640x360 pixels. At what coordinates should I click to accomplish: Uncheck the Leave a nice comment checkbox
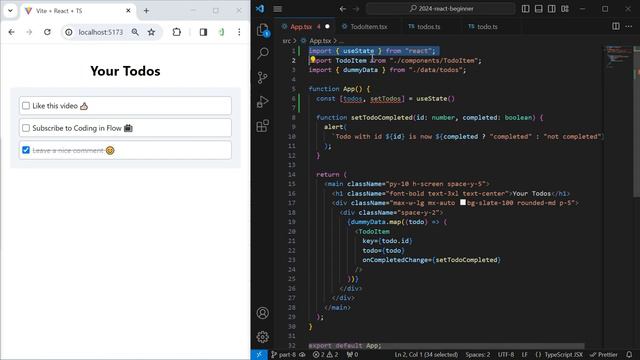(x=26, y=150)
